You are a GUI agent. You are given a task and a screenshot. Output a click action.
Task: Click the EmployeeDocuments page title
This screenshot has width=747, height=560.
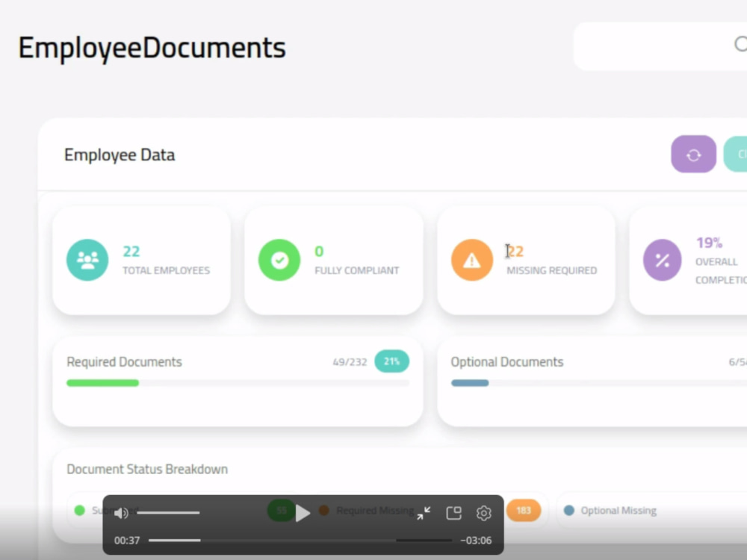[152, 48]
